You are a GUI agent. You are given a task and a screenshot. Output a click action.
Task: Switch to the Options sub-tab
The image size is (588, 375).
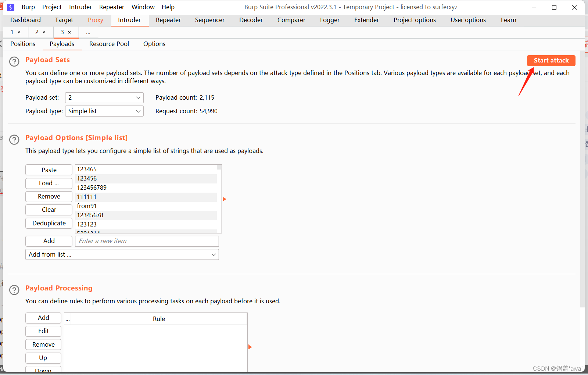[x=154, y=44]
